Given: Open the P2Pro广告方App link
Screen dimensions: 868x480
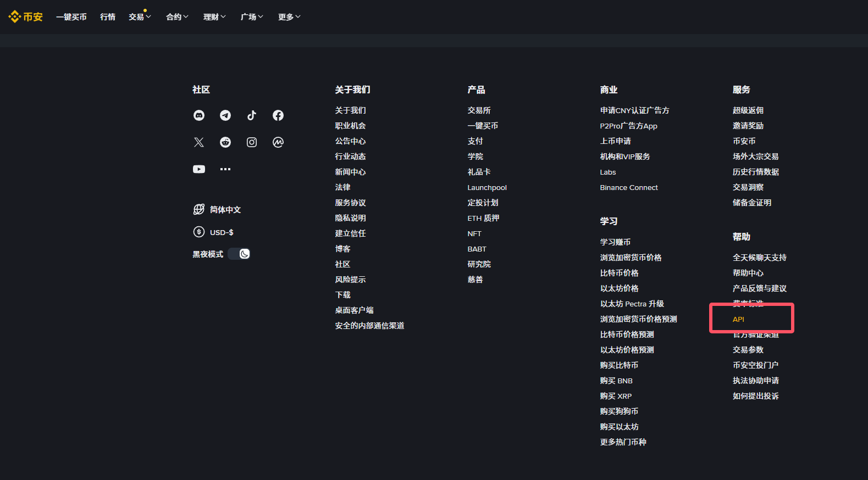Looking at the screenshot, I should point(628,126).
